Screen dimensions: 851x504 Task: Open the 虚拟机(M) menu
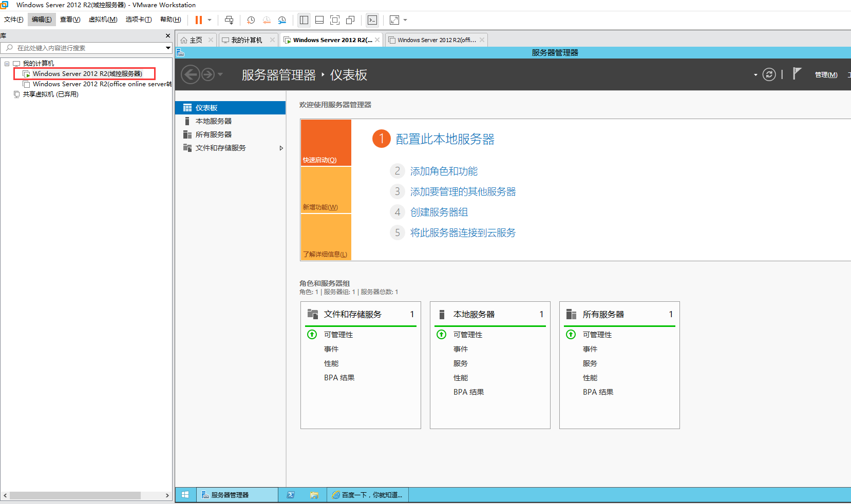(x=103, y=20)
